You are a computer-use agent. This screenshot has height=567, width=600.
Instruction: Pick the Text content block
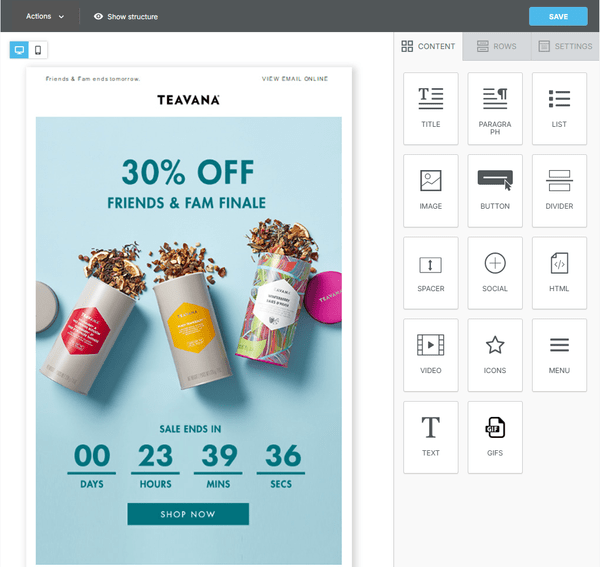(x=430, y=437)
